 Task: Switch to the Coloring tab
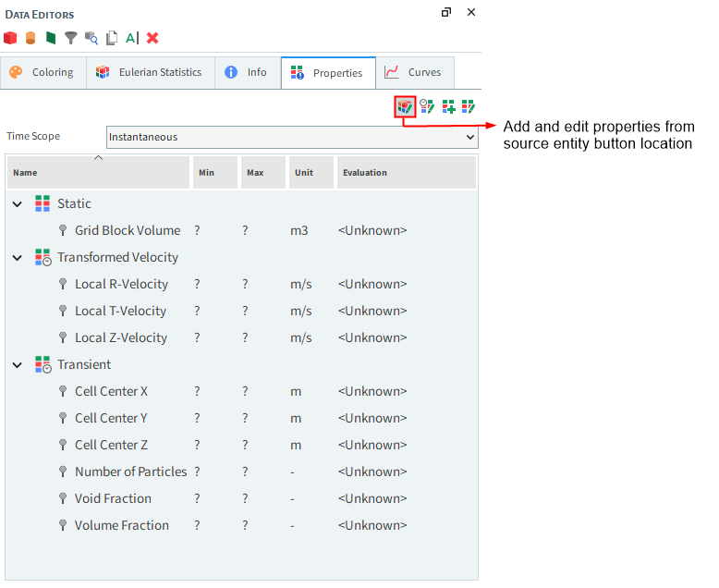[43, 72]
